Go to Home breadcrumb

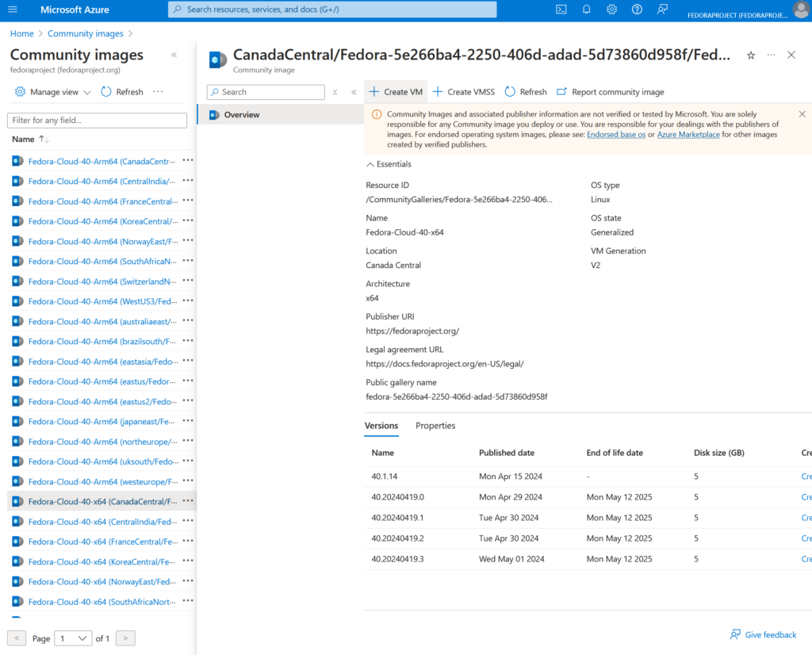21,33
